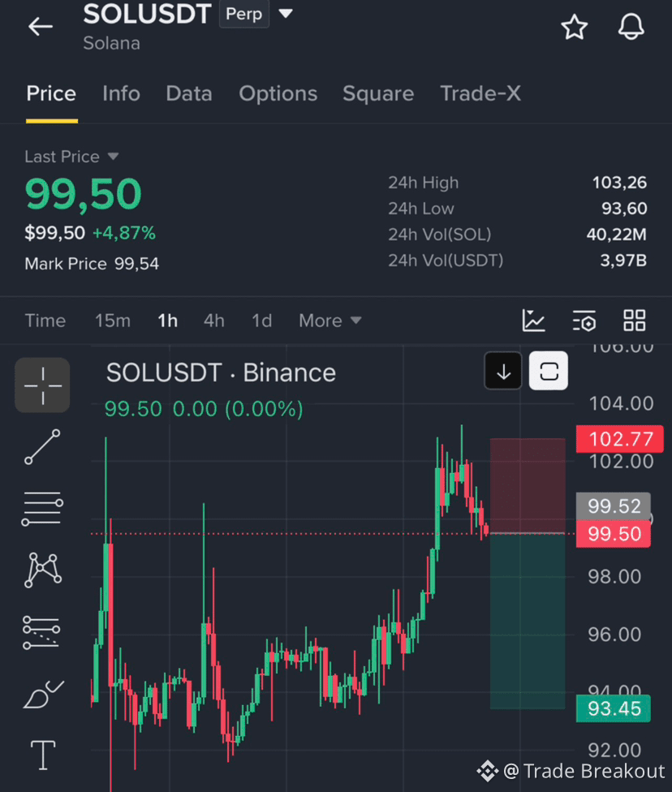Select the Text annotation tool
Screen dimensions: 672x792
tap(44, 755)
